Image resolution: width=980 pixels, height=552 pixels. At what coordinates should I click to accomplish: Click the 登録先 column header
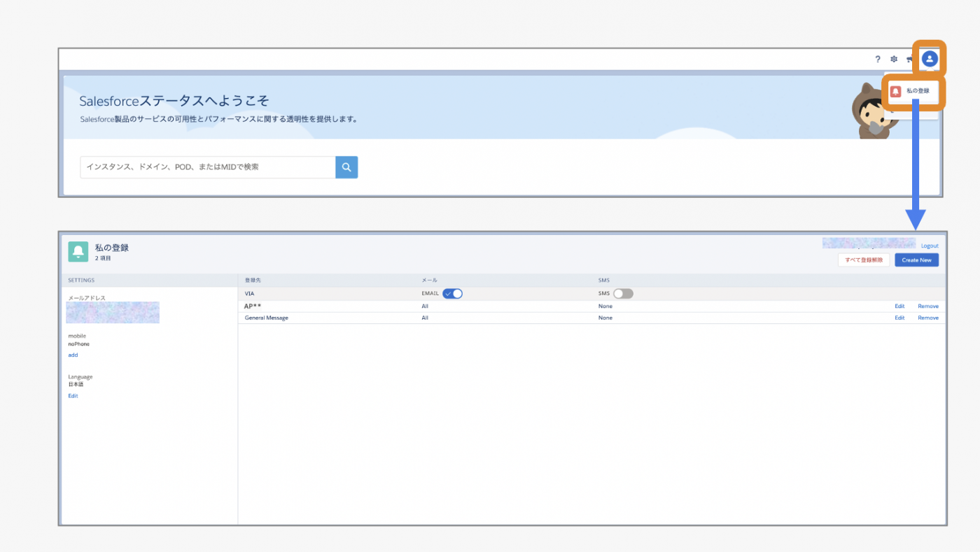[x=253, y=280]
